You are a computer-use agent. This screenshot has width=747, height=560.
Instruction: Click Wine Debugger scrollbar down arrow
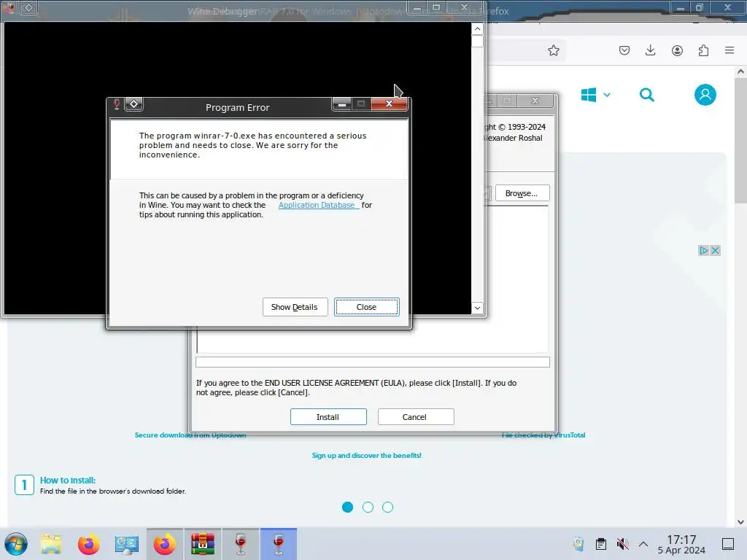click(x=477, y=308)
